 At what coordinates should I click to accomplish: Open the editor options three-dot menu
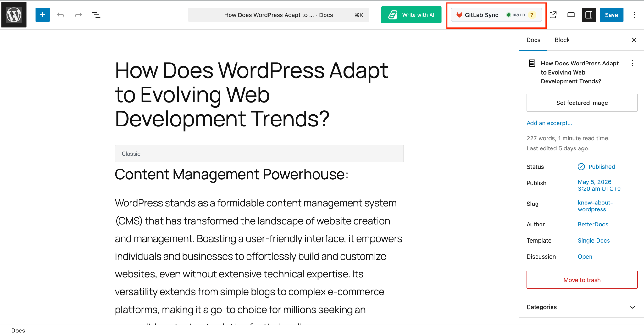click(634, 15)
